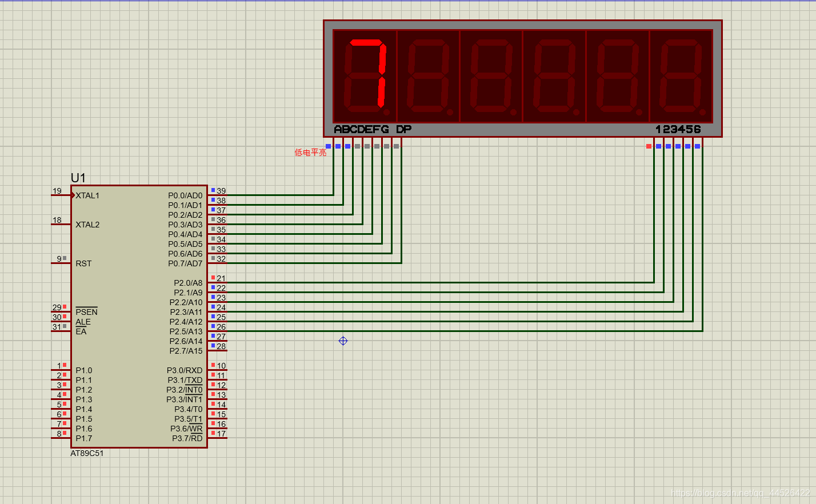Click the second digit of the display
Viewport: 816px width, 504px height.
coord(429,75)
